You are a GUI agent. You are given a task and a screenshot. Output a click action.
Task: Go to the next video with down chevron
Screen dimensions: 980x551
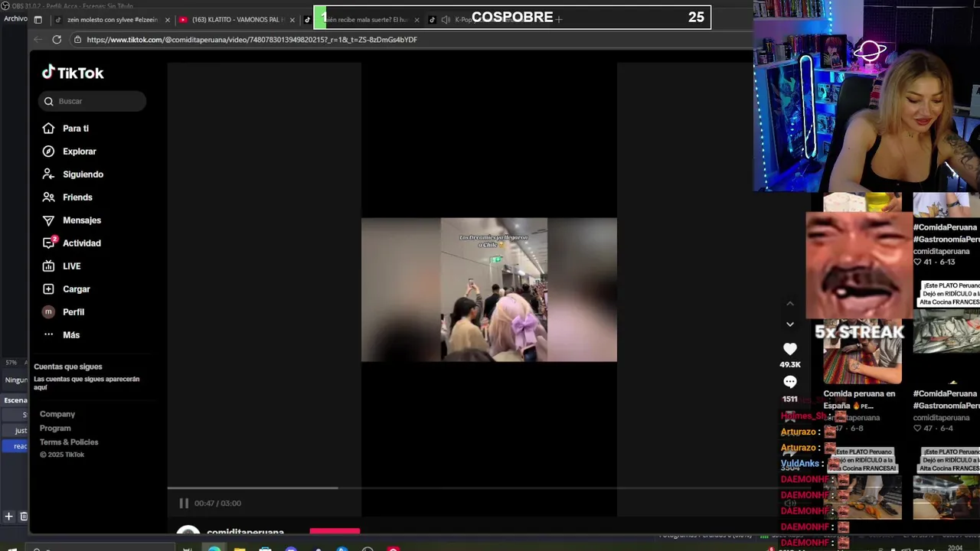[x=790, y=324]
